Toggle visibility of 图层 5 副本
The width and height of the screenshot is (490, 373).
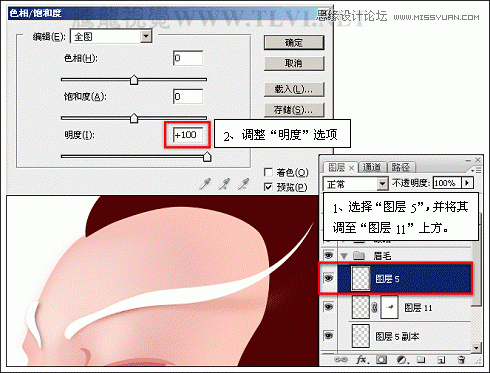pos(329,336)
